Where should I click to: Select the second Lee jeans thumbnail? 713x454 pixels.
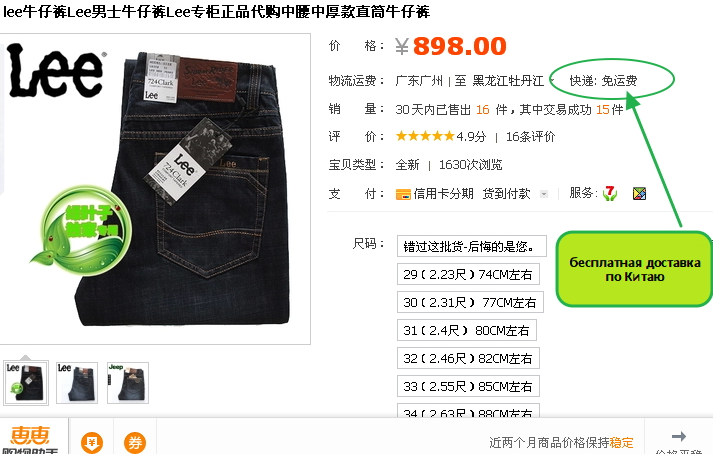(x=77, y=383)
